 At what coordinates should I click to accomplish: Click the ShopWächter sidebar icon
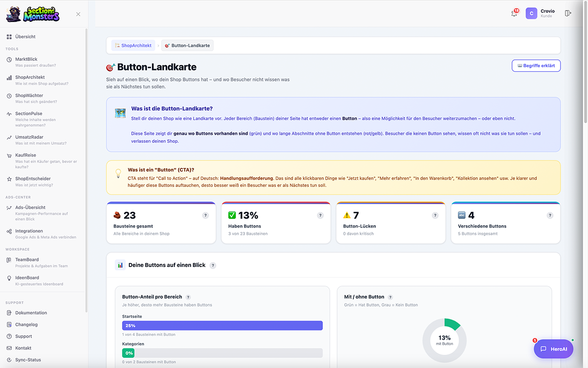(x=9, y=96)
